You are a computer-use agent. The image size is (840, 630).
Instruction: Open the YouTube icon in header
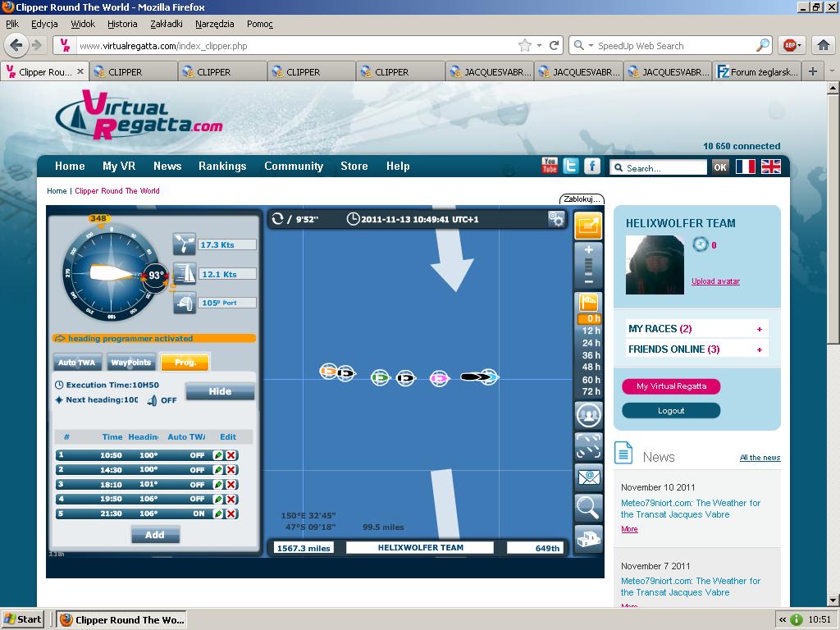(550, 166)
